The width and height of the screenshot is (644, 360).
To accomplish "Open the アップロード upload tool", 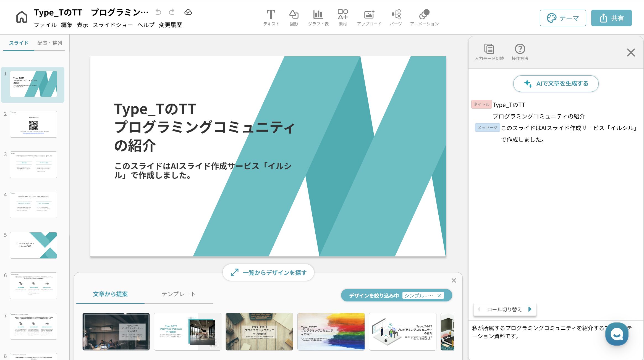I will click(x=369, y=18).
